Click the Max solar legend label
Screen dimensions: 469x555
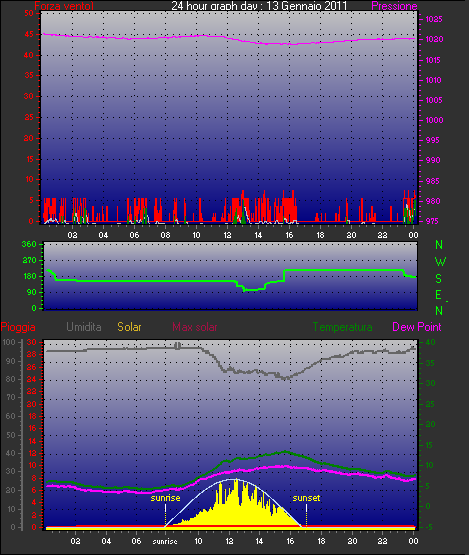point(195,327)
